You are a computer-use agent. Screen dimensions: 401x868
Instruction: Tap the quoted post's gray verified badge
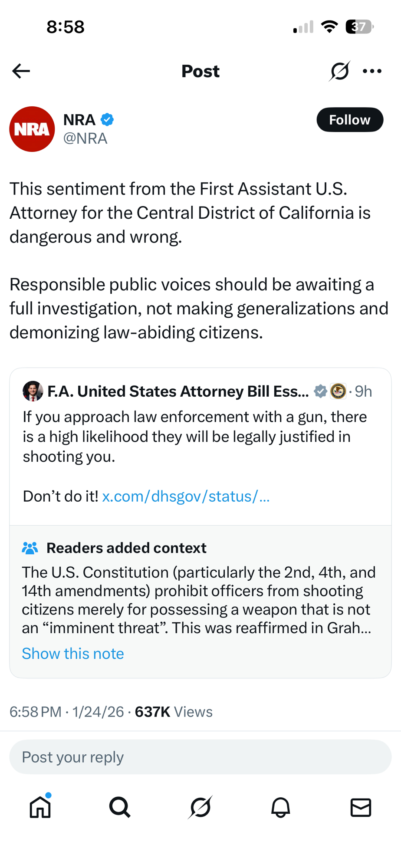coord(320,391)
